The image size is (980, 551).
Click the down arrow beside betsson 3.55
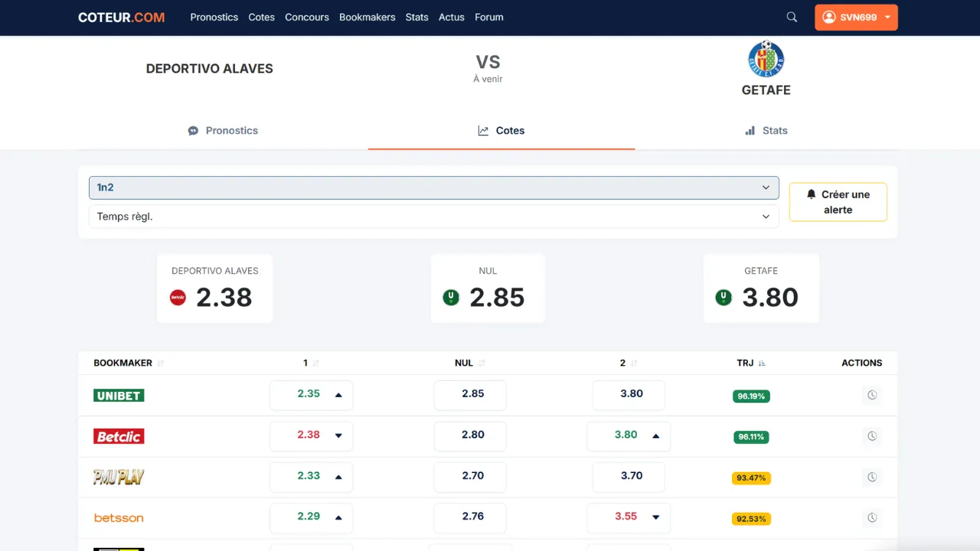click(655, 517)
